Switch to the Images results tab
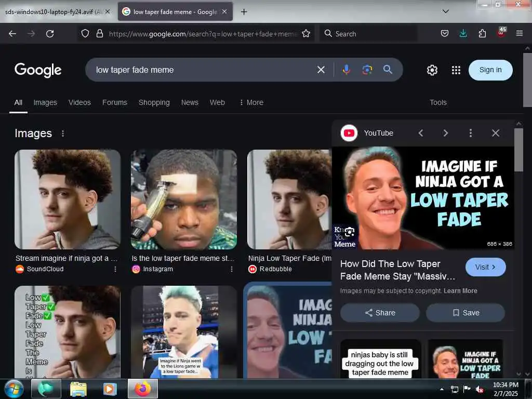The height and width of the screenshot is (399, 532). 45,102
